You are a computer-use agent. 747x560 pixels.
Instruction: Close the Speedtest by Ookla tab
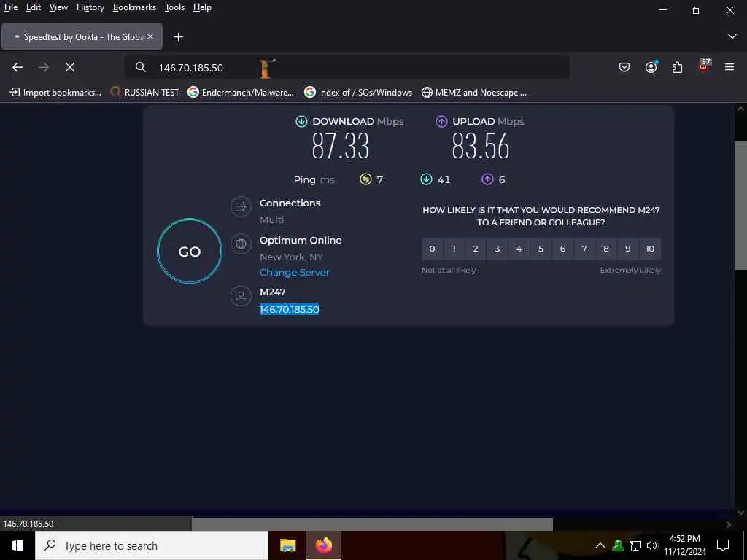point(150,36)
